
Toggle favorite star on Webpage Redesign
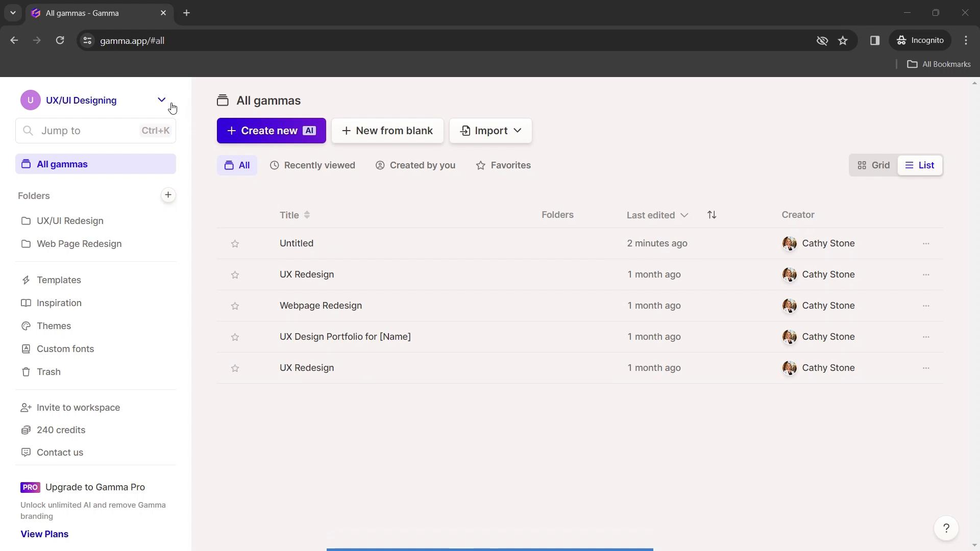pos(235,306)
